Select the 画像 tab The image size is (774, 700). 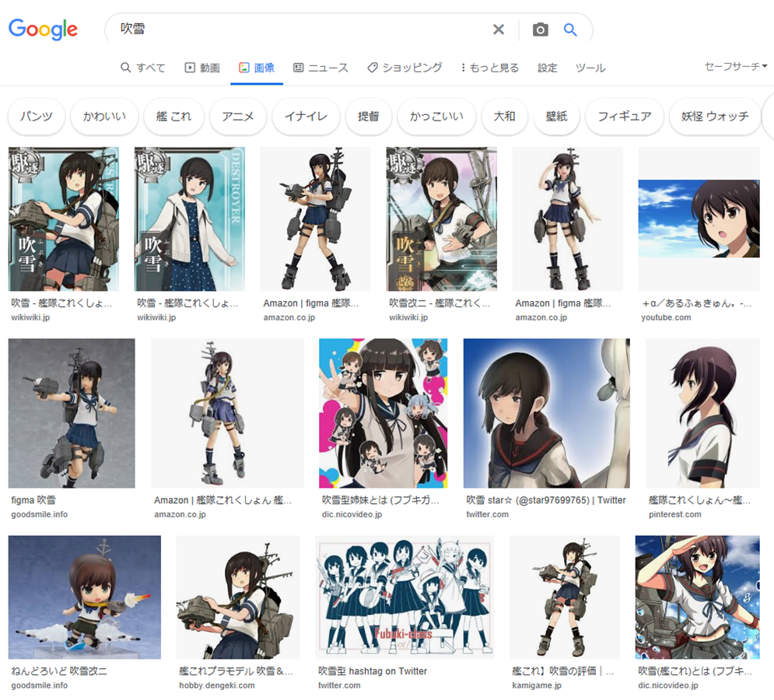(x=257, y=68)
